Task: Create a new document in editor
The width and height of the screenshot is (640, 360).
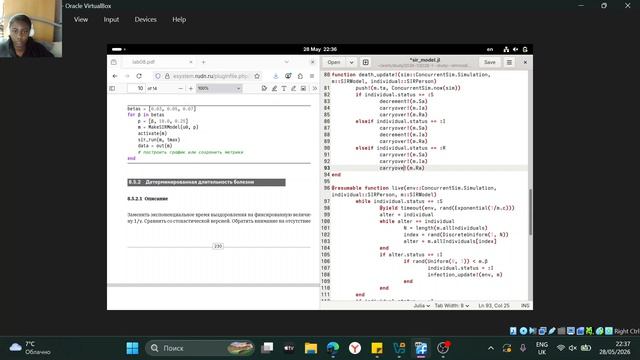Action: pos(366,62)
